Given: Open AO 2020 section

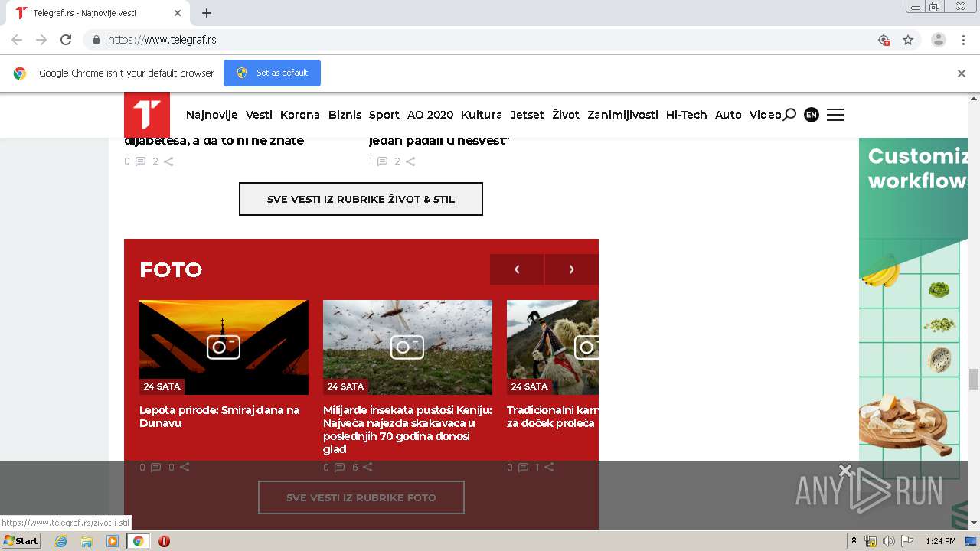Looking at the screenshot, I should pyautogui.click(x=430, y=115).
